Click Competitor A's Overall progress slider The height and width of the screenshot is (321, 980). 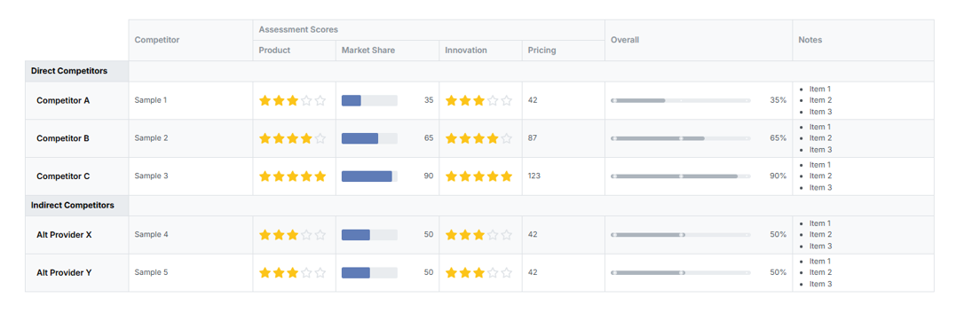coord(681,100)
